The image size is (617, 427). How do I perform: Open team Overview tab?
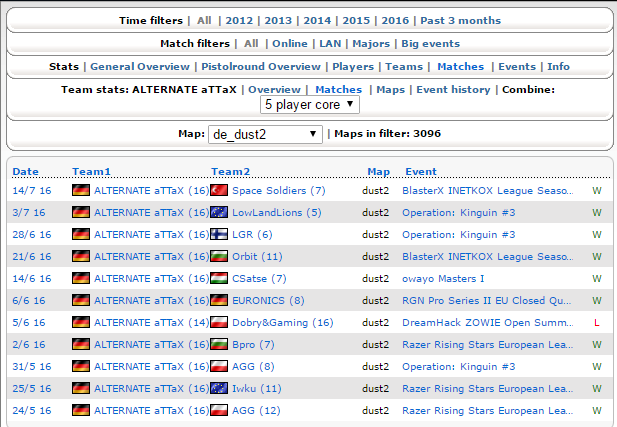[x=274, y=89]
